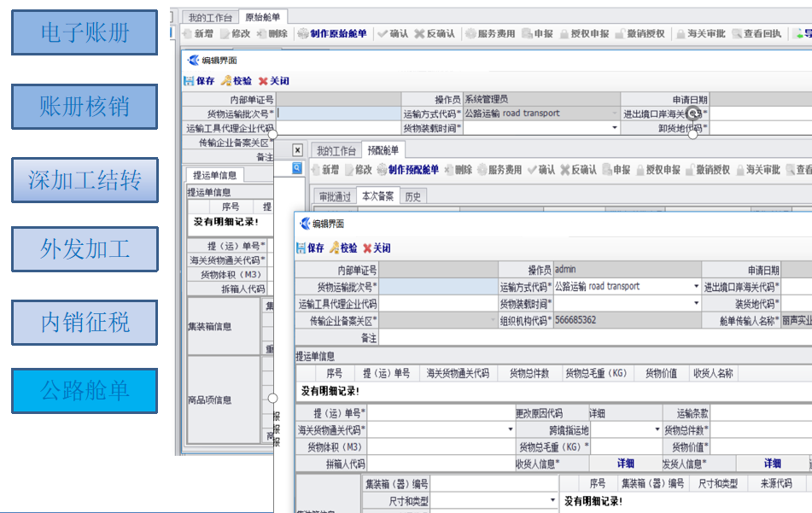Switch to the 预配舱单 tab

pos(383,150)
